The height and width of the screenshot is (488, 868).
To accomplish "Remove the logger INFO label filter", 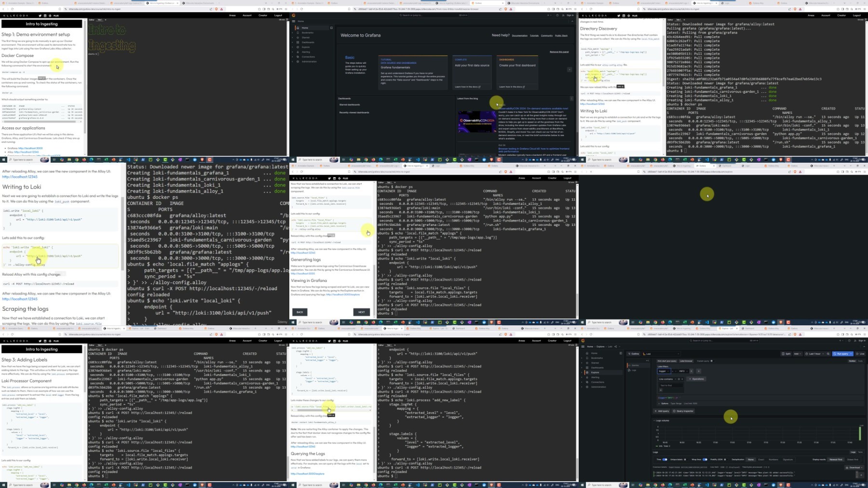I will [x=692, y=371].
